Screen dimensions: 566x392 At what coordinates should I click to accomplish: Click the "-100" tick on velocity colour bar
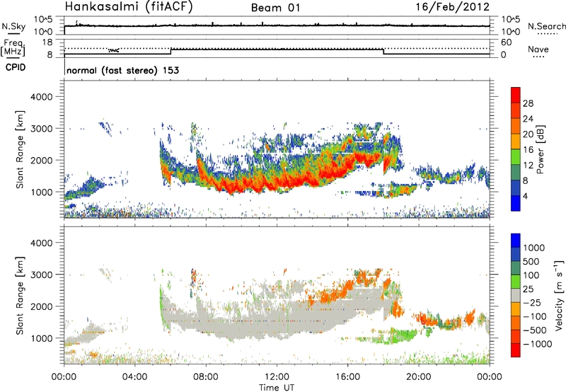[534, 316]
